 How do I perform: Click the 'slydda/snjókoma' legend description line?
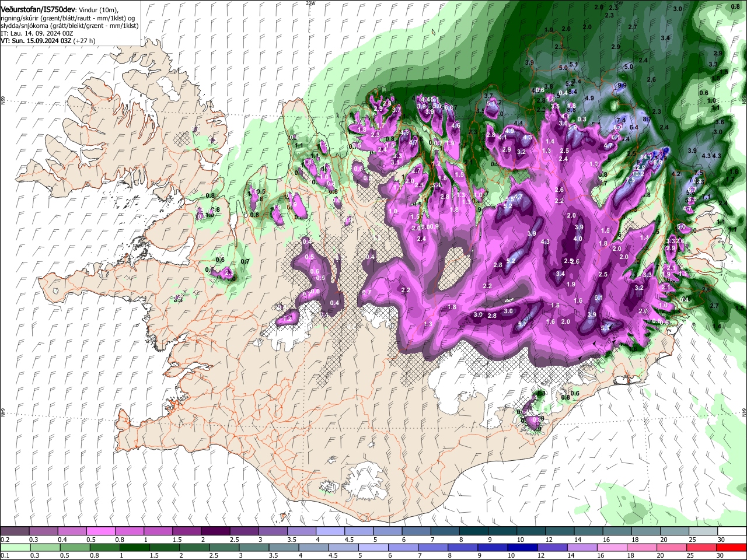click(x=69, y=26)
